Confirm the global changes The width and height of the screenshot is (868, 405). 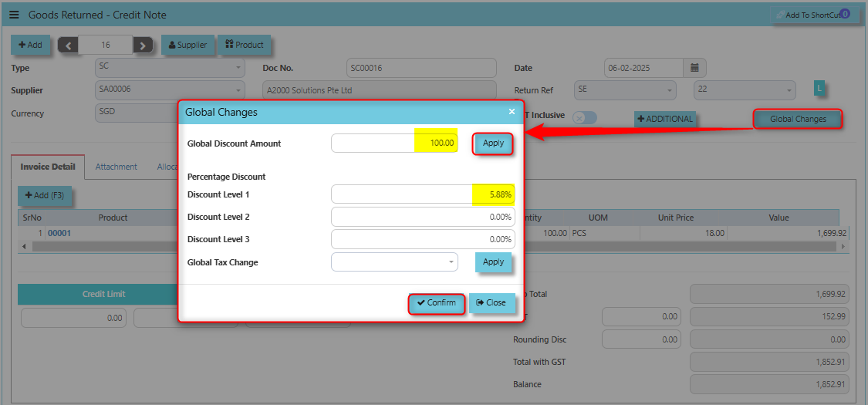436,303
